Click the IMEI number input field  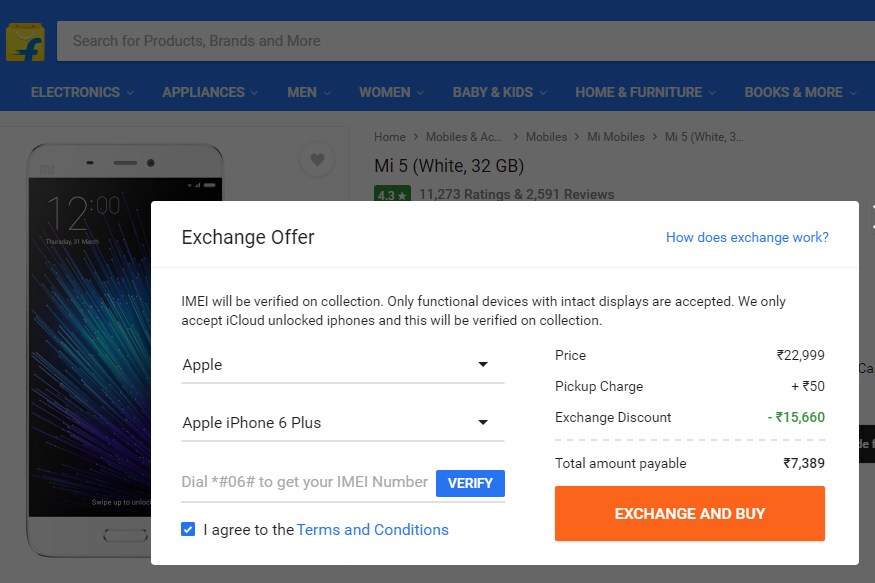click(x=306, y=482)
